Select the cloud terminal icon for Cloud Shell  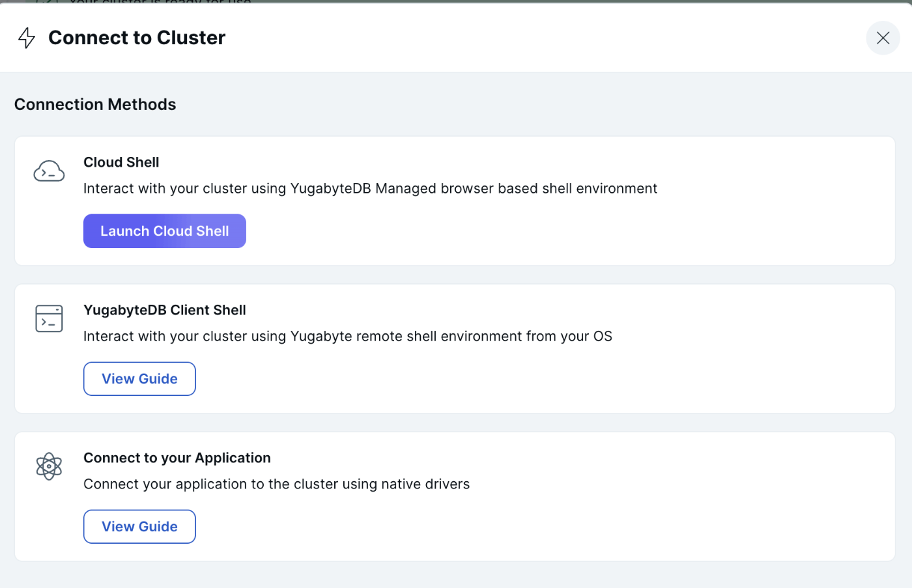(x=49, y=171)
